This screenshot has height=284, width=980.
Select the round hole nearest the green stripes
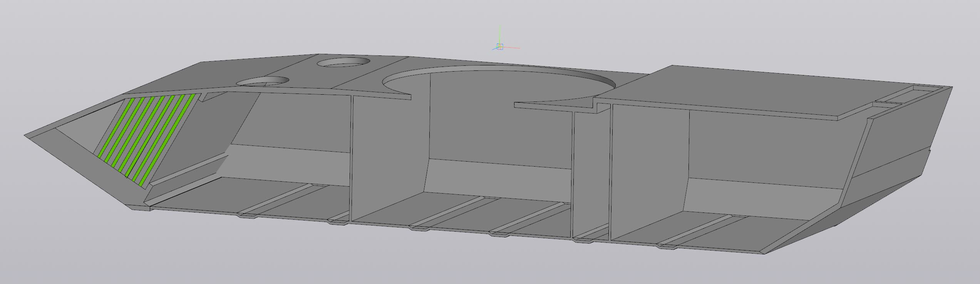coord(262,81)
